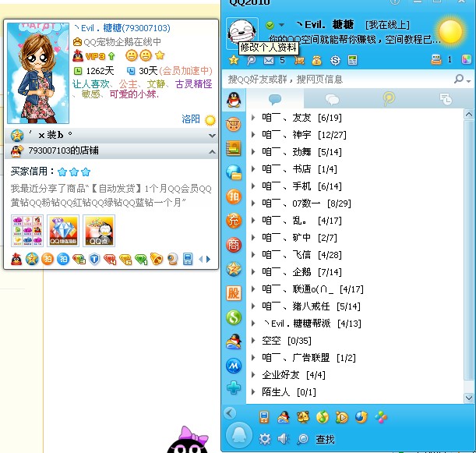
Task: Open the PaiPai 拍 sidebar icon
Action: click(x=234, y=196)
